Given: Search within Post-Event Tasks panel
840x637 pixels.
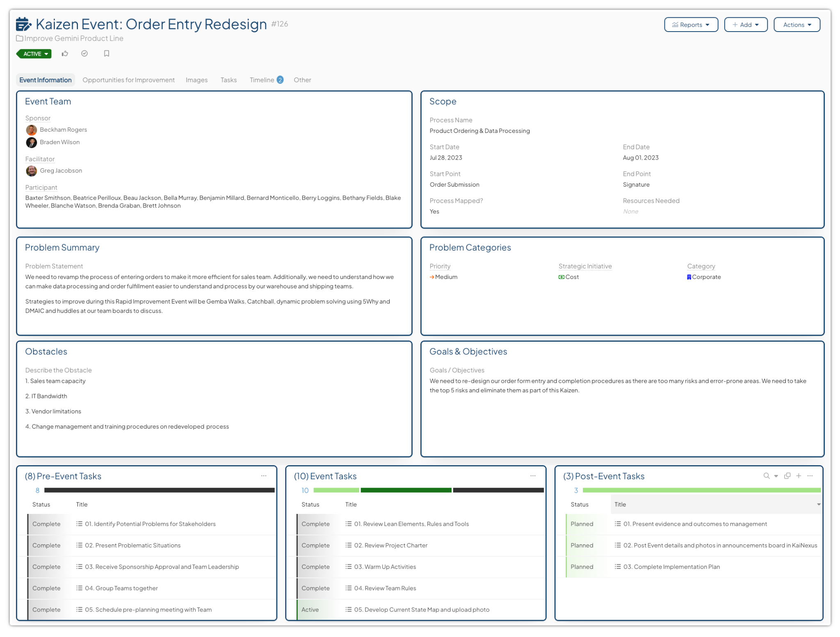Looking at the screenshot, I should tap(766, 476).
